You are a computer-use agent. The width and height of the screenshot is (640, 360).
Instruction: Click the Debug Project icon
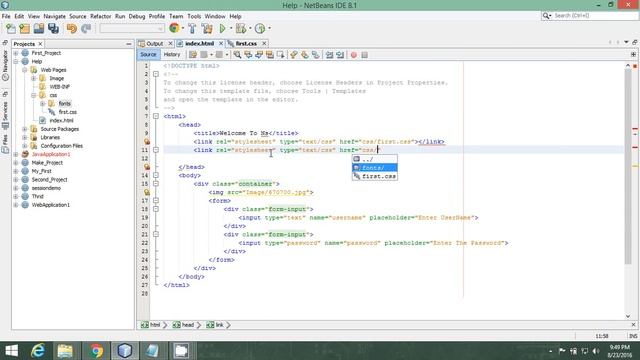(x=241, y=29)
